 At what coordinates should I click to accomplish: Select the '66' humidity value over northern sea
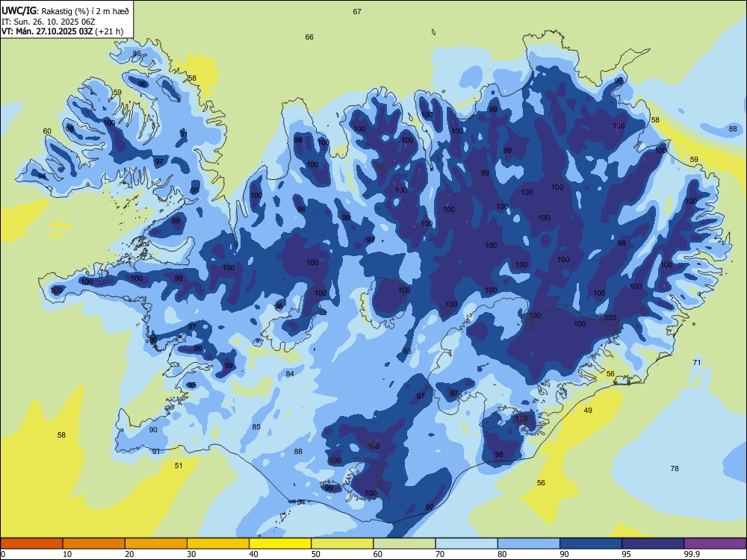point(309,37)
